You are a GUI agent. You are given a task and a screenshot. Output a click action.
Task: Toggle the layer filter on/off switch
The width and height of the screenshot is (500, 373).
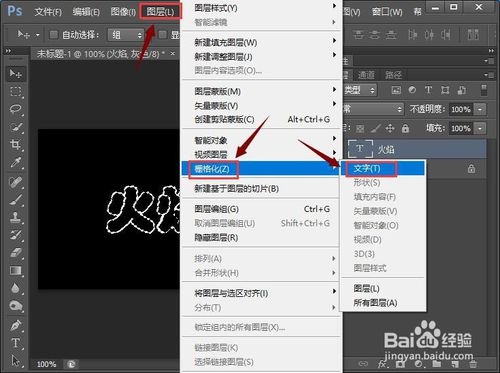(x=484, y=90)
